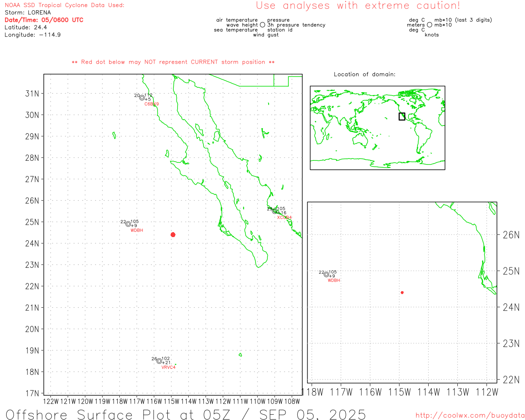Click the 112 pressure value near C6BX9

point(148,95)
